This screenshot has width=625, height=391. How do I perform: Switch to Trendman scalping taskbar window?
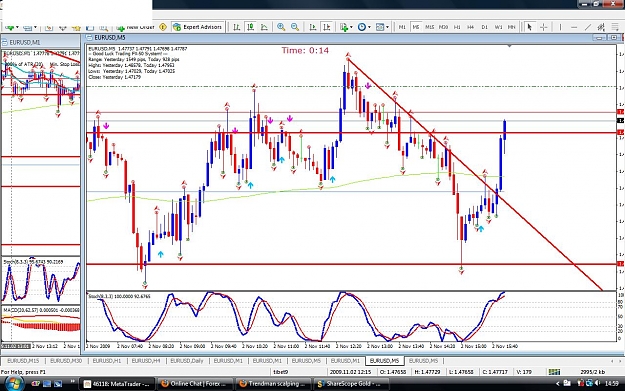point(273,384)
